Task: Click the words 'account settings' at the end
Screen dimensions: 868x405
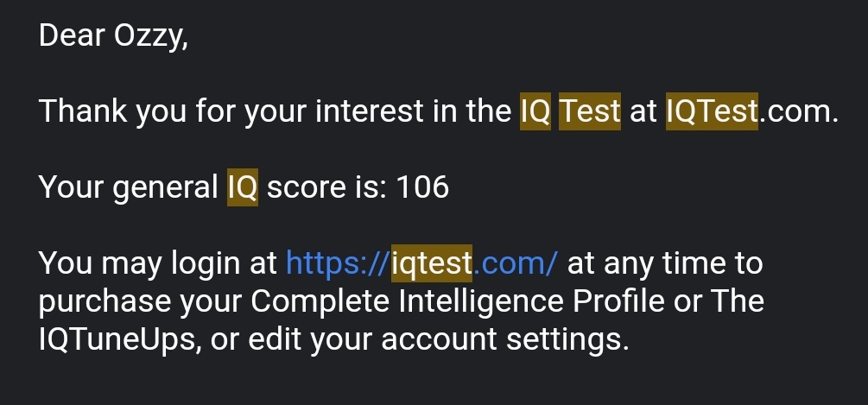Action: pos(505,339)
